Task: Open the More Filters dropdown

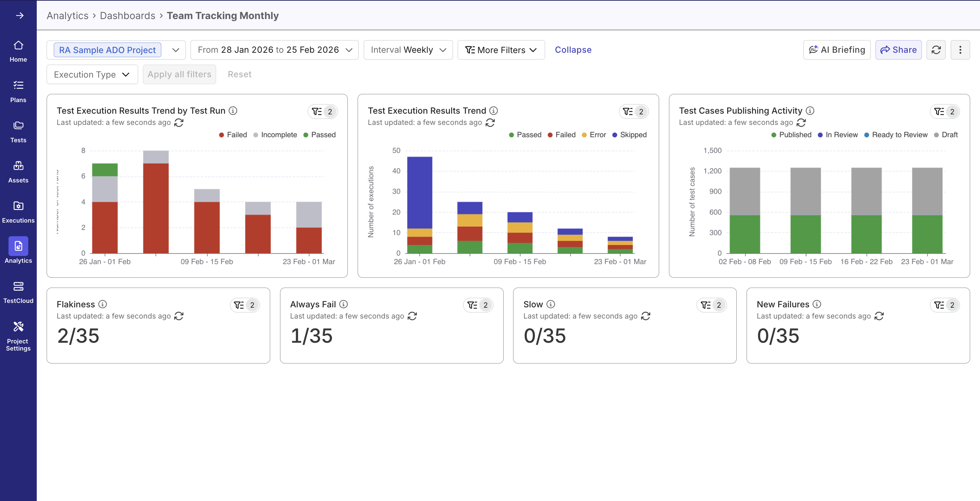Action: [501, 50]
